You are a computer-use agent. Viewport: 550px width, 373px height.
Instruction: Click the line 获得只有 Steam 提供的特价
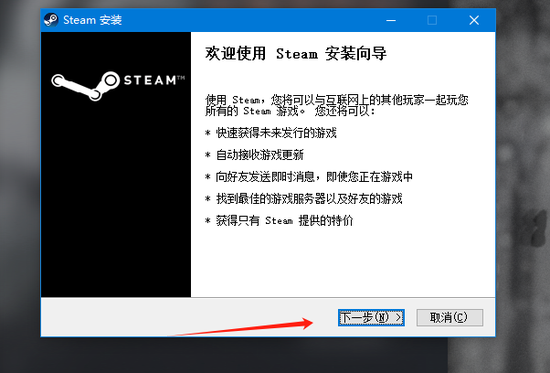pyautogui.click(x=279, y=221)
